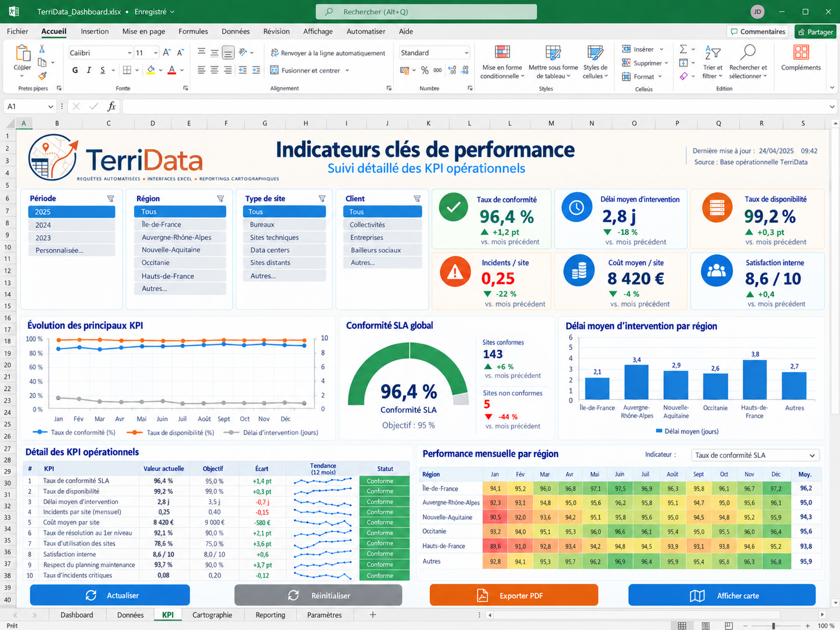Clear the Période slicer filter

(111, 198)
